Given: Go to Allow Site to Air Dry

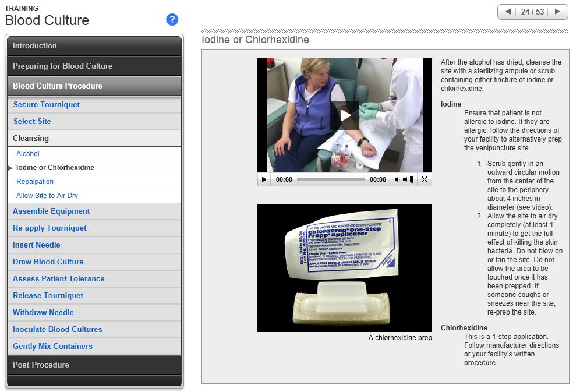Looking at the screenshot, I should click(47, 196).
